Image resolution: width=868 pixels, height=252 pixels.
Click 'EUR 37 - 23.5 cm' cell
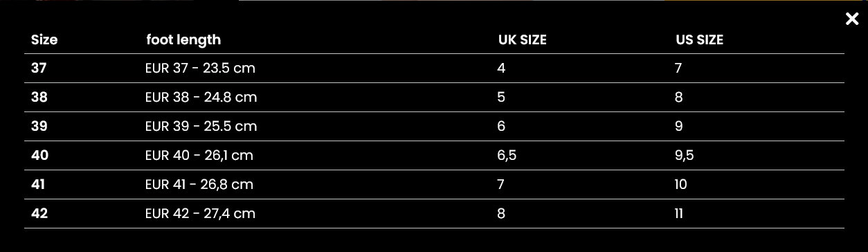(x=201, y=69)
